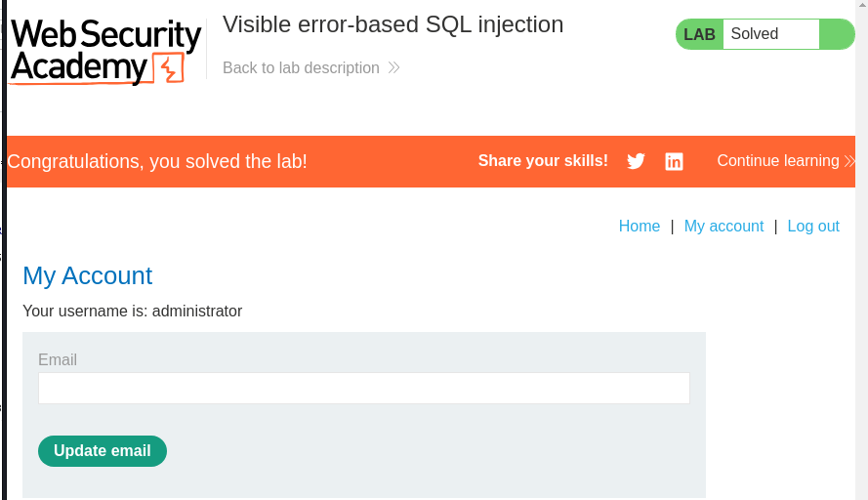Click the Share your skills text
This screenshot has width=868, height=500.
tap(543, 161)
